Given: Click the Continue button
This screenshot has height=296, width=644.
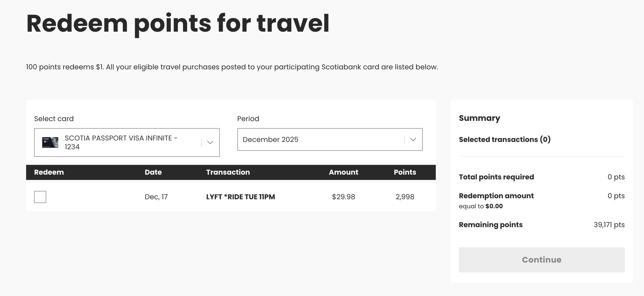Looking at the screenshot, I should pyautogui.click(x=542, y=260).
